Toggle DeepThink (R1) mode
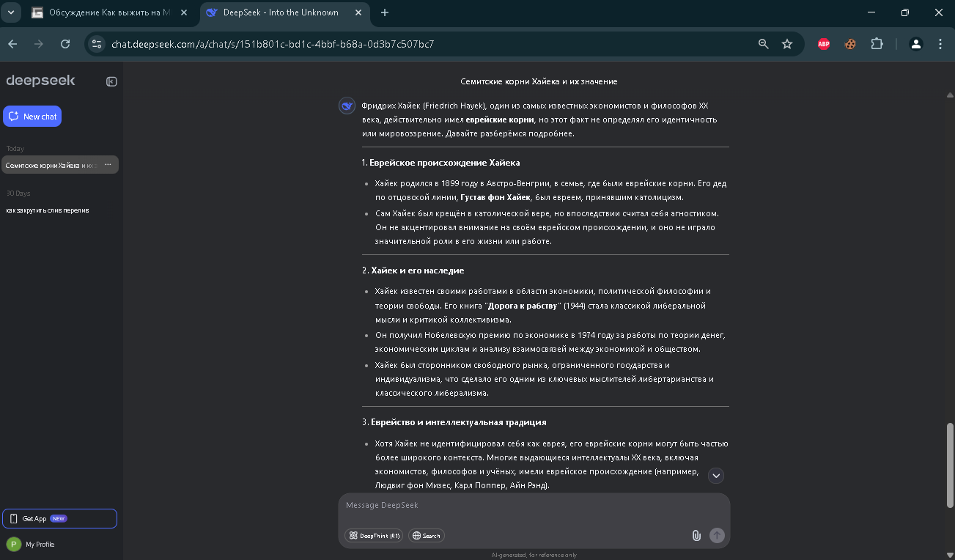 375,536
